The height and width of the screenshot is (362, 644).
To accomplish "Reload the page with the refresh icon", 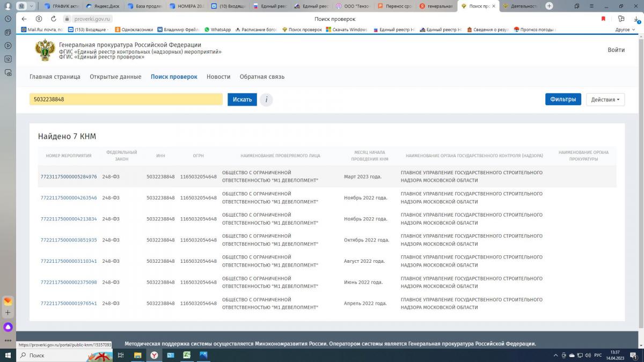I will tap(54, 19).
